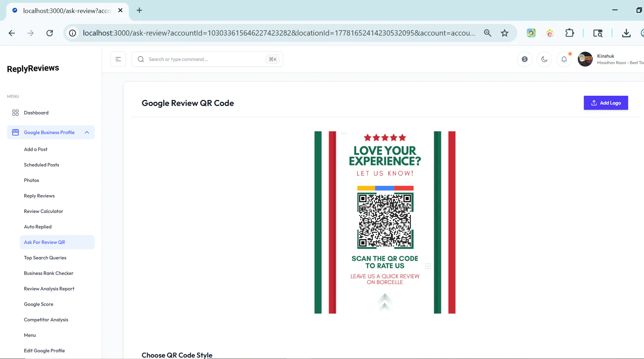Click the browser address bar URL

[279, 33]
